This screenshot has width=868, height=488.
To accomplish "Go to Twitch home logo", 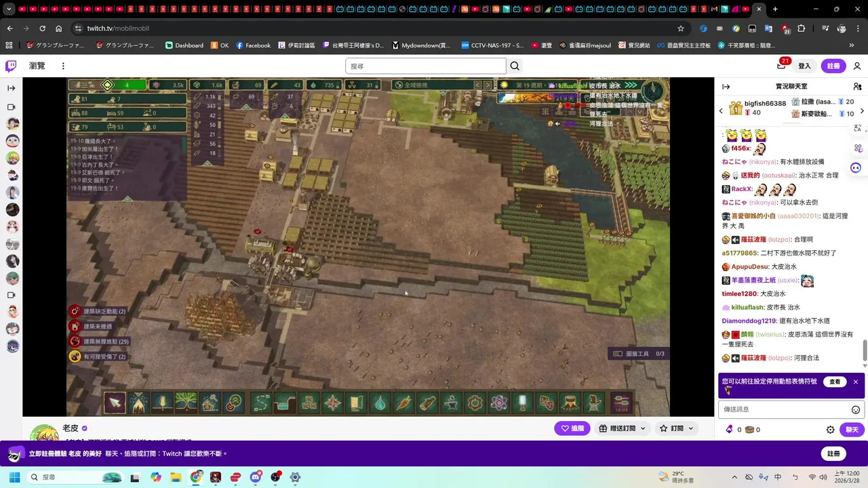I will [x=11, y=66].
